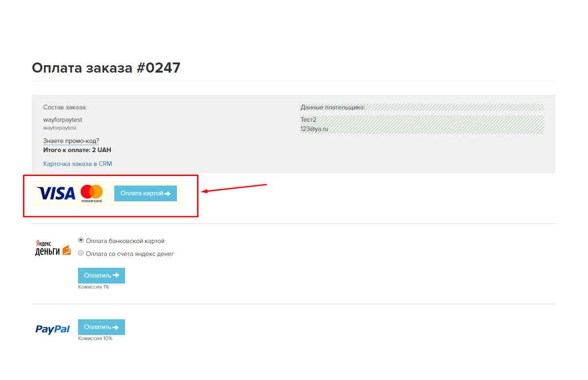The width and height of the screenshot is (588, 380).
Task: Click "Комиссия 1%" note
Action: click(94, 287)
